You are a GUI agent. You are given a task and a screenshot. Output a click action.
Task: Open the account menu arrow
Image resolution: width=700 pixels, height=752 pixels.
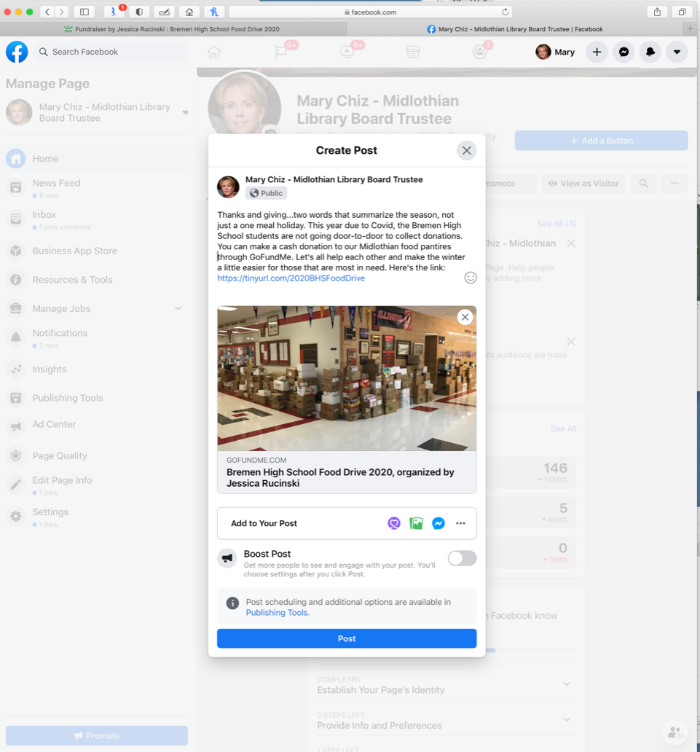[677, 52]
